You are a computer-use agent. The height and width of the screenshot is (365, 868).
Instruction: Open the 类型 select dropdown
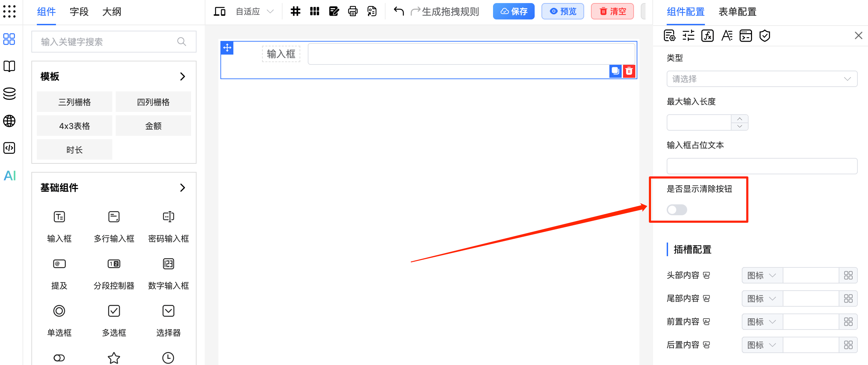click(x=762, y=79)
